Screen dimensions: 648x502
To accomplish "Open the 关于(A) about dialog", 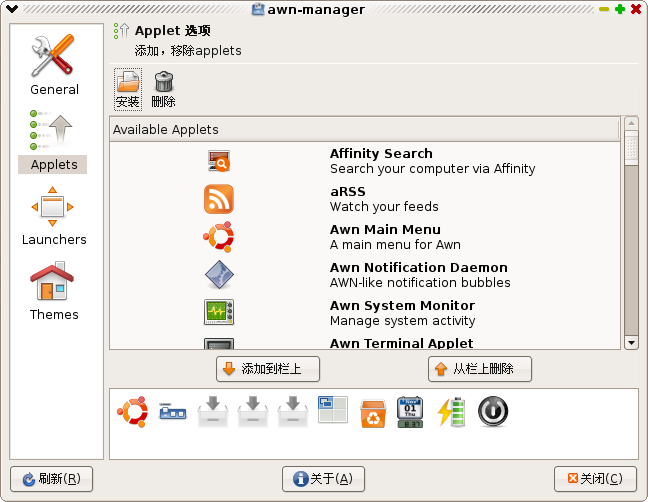I will point(323,479).
